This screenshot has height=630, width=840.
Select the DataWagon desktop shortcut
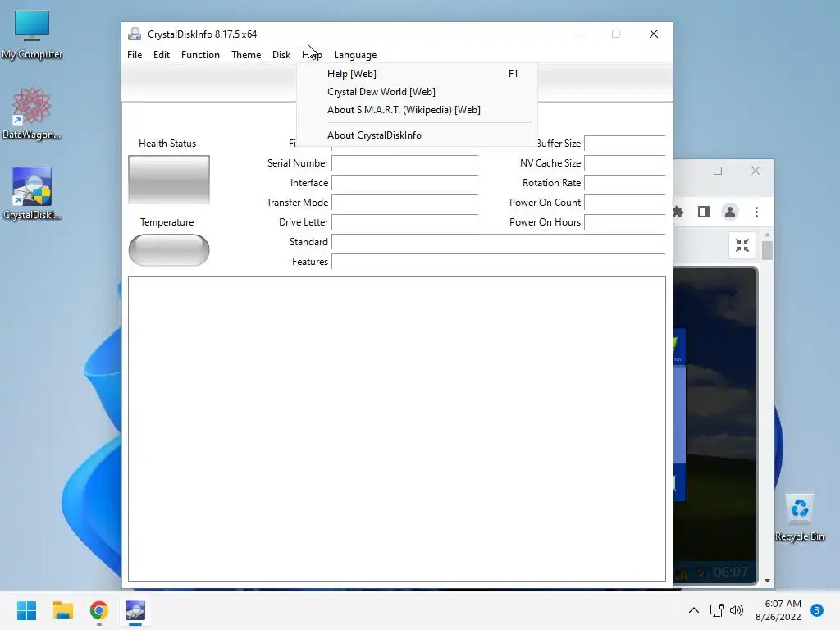pyautogui.click(x=32, y=113)
